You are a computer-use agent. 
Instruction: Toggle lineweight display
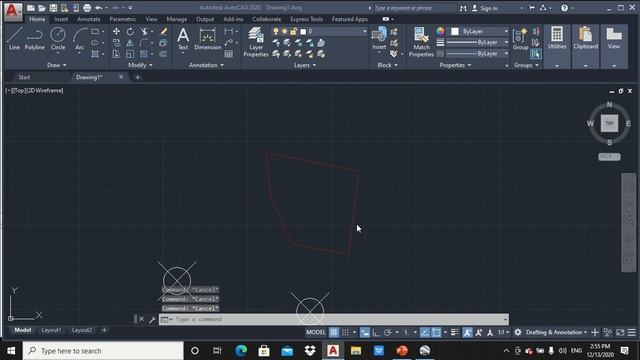455,332
